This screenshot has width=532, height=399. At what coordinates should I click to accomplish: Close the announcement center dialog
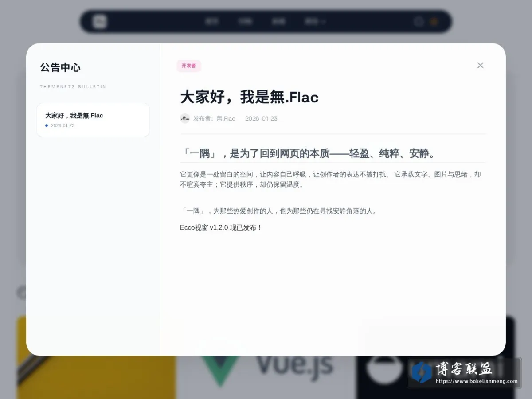(x=480, y=65)
